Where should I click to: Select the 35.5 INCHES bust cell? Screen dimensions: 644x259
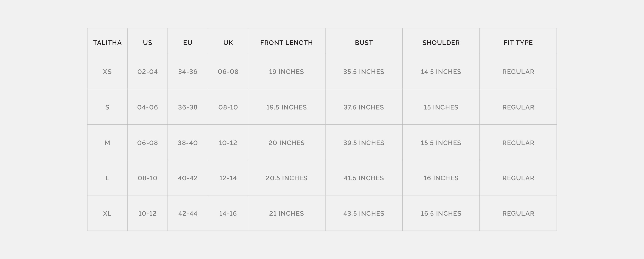coord(364,72)
